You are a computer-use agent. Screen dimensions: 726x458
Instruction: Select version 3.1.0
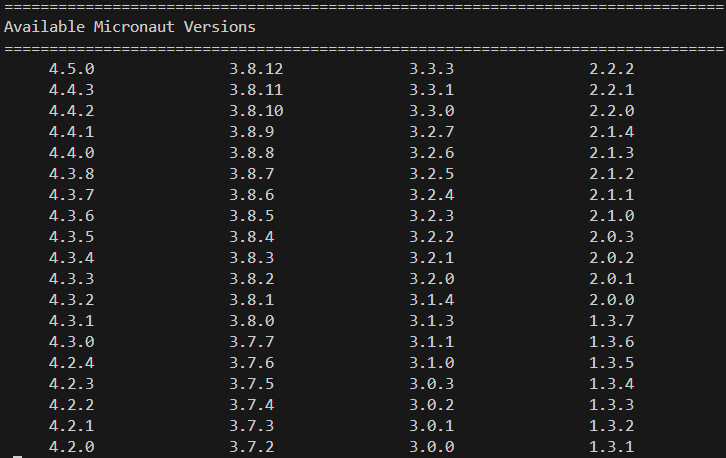point(432,363)
